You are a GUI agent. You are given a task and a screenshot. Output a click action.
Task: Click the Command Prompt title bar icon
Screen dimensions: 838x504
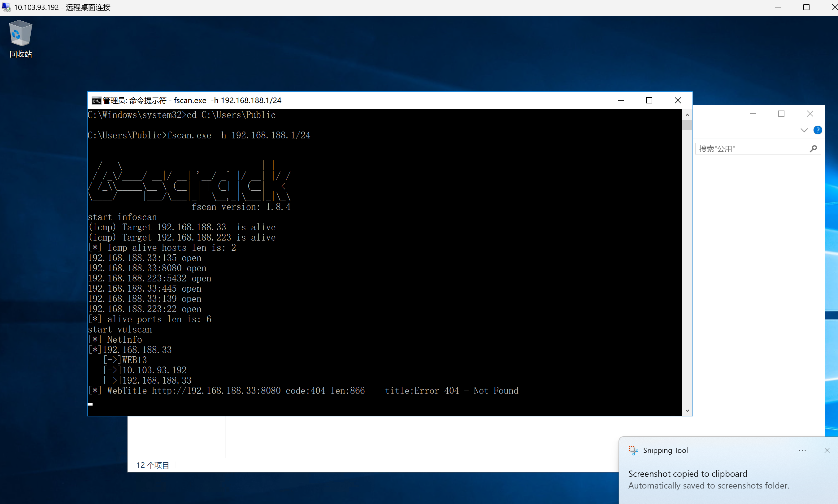[x=96, y=101]
